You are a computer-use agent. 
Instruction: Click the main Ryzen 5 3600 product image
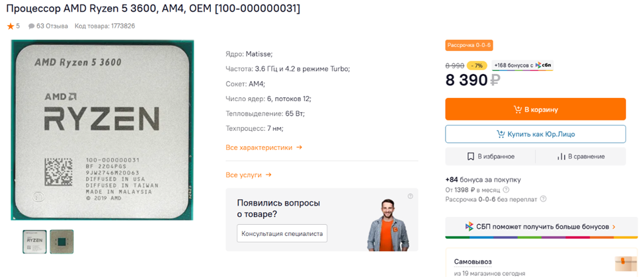(102, 130)
